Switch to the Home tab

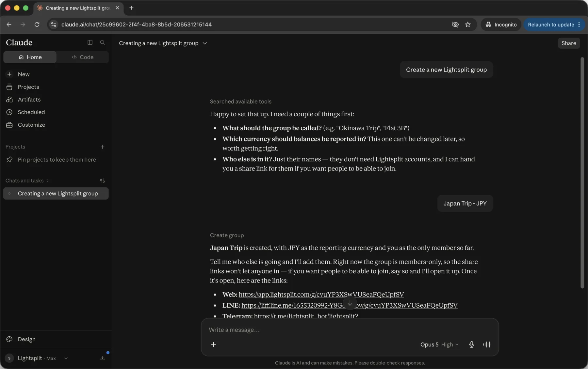[30, 57]
